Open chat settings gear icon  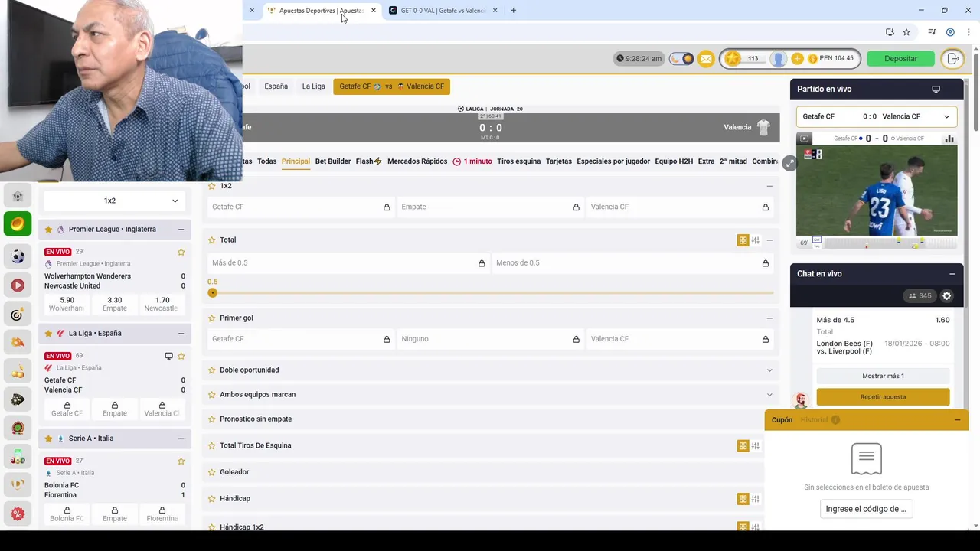tap(946, 296)
